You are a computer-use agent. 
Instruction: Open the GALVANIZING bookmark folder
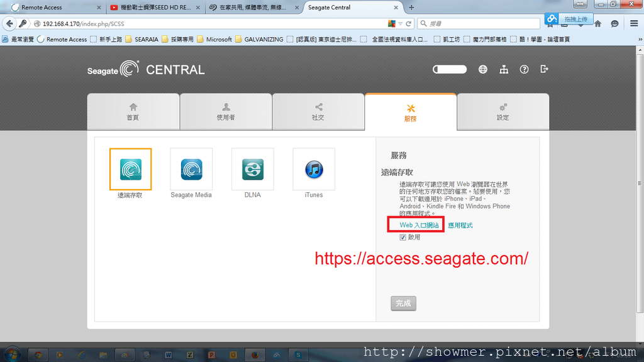[x=259, y=40]
